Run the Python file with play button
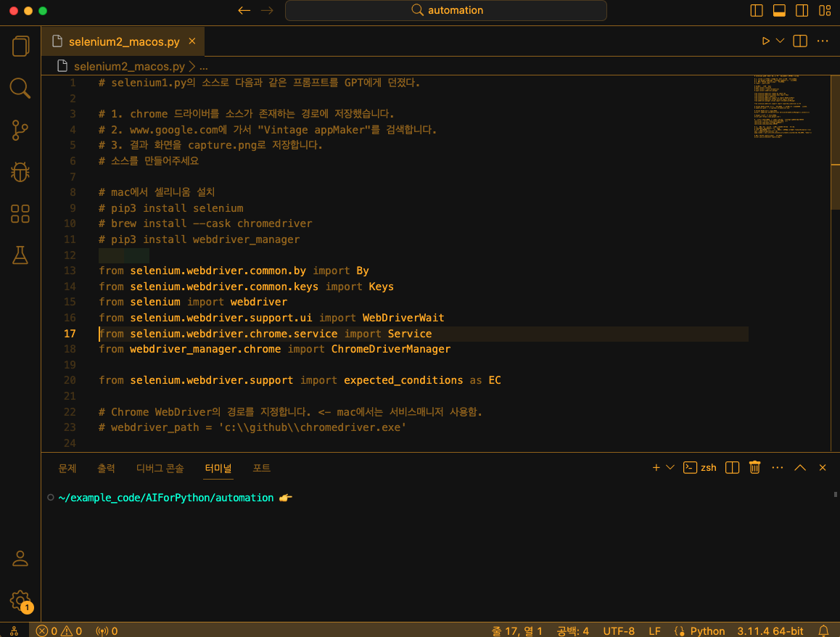The width and height of the screenshot is (840, 637). (x=765, y=41)
